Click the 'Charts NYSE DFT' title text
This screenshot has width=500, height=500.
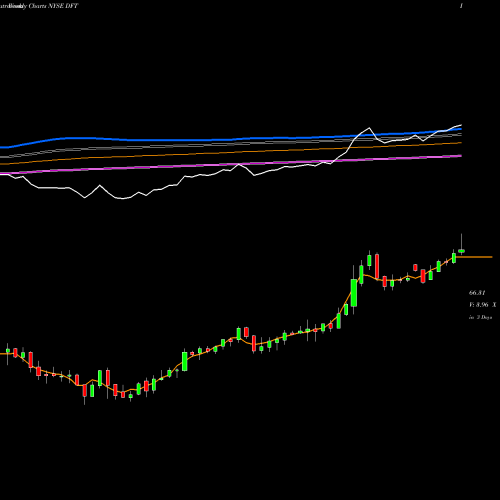pyautogui.click(x=53, y=6)
